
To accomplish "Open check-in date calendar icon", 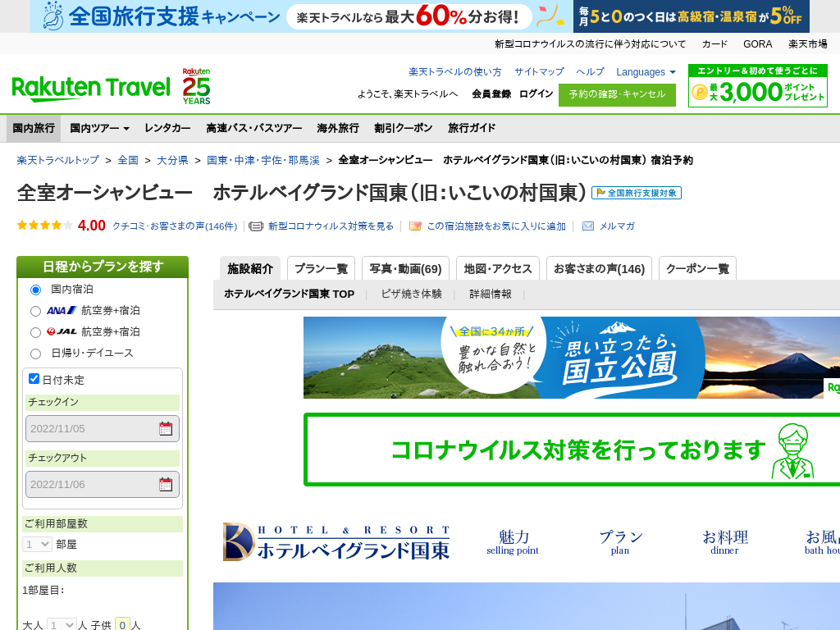I will tap(166, 428).
